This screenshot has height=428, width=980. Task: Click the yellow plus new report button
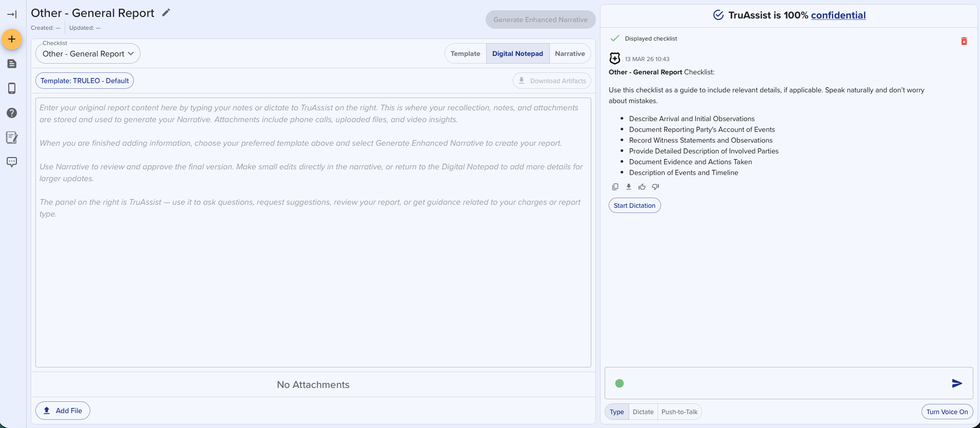click(12, 39)
